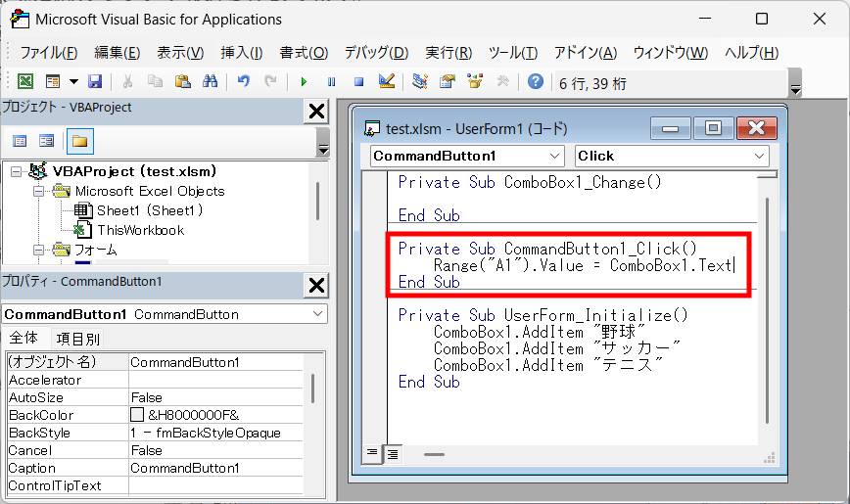Viewport: 850px width, 504px height.
Task: Select ThisWorkbook in project tree
Action: (141, 230)
